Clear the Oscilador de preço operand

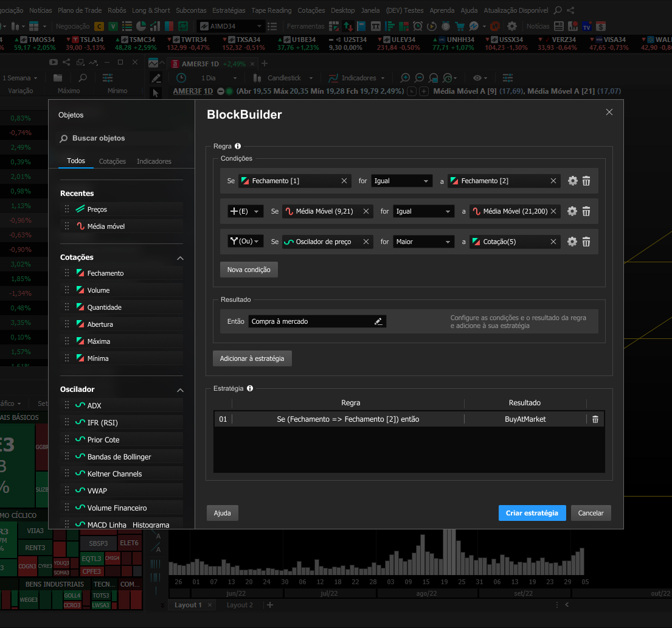(x=366, y=242)
